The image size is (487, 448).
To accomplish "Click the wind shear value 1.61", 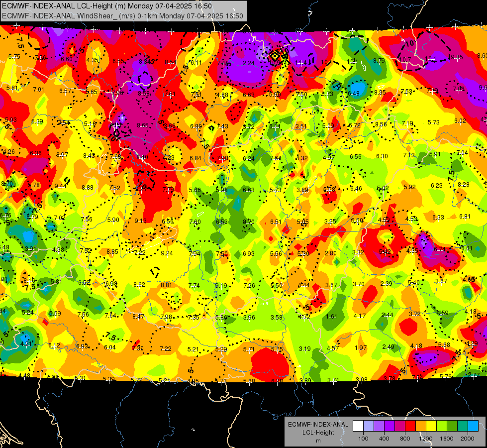I will point(331,316).
